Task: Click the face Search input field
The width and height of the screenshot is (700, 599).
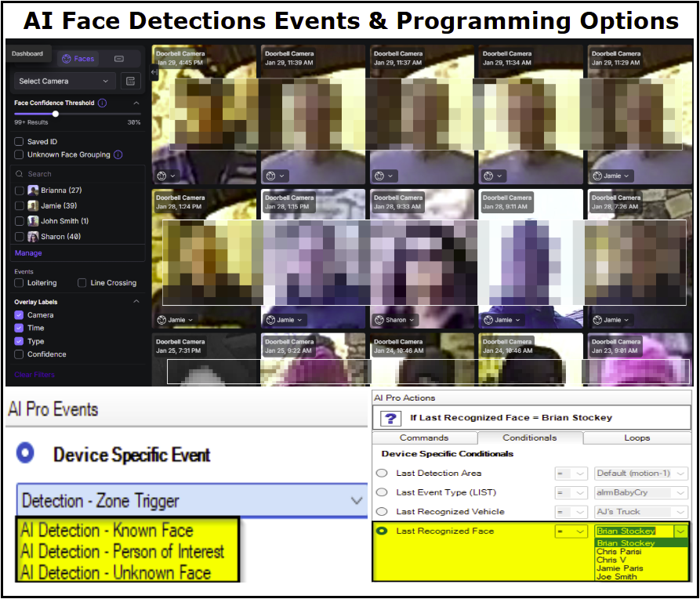Action: click(x=78, y=174)
